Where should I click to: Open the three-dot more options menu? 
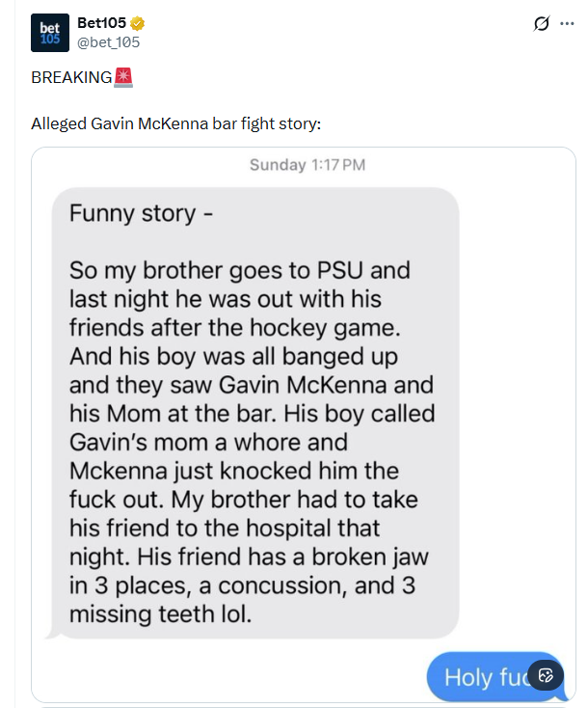(567, 24)
